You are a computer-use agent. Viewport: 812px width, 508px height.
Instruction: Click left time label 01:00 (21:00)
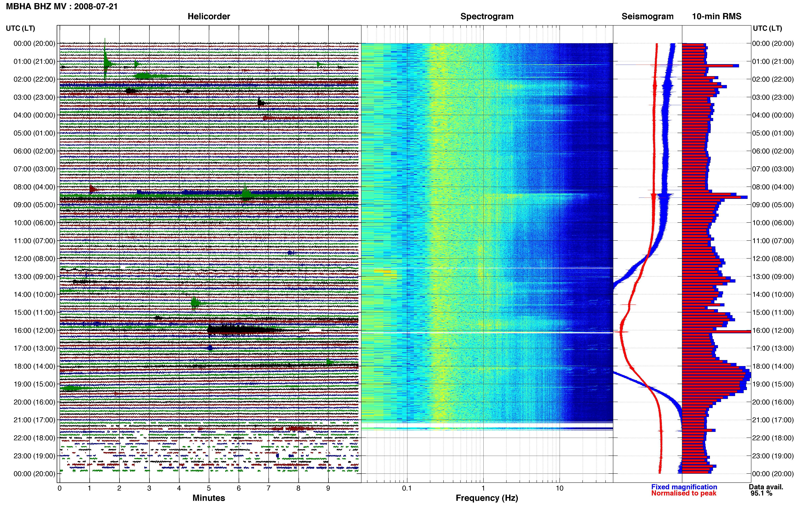coord(34,62)
